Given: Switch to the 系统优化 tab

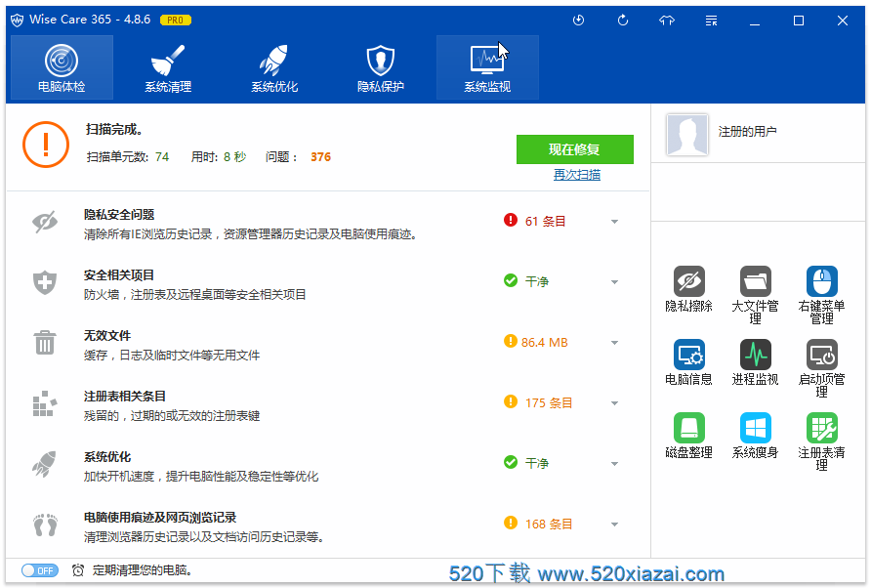Looking at the screenshot, I should pos(274,67).
